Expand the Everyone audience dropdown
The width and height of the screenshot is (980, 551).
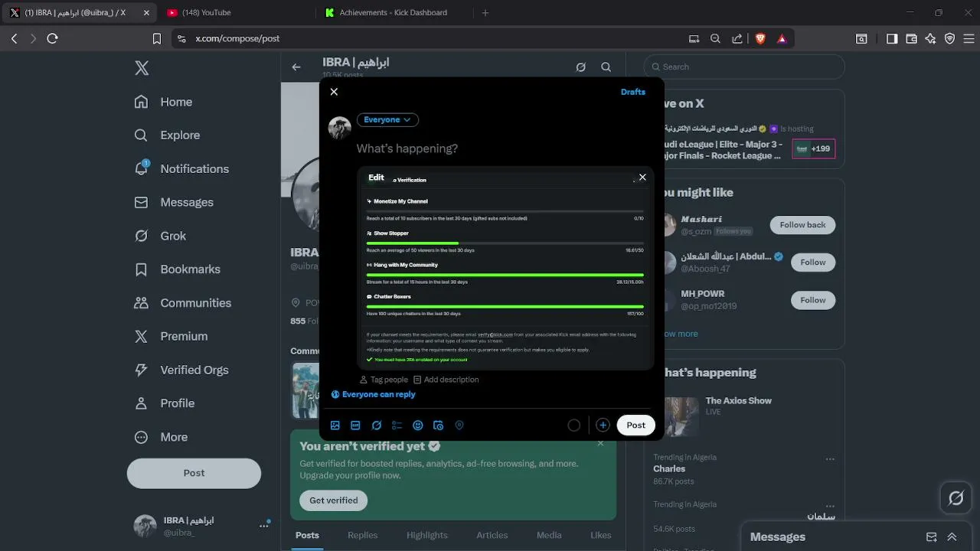tap(387, 119)
